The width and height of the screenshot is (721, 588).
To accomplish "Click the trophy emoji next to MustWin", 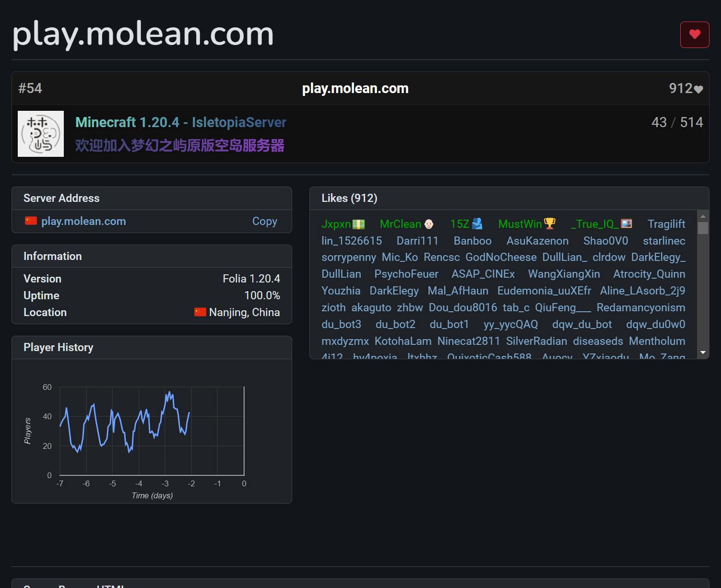I will coord(550,223).
